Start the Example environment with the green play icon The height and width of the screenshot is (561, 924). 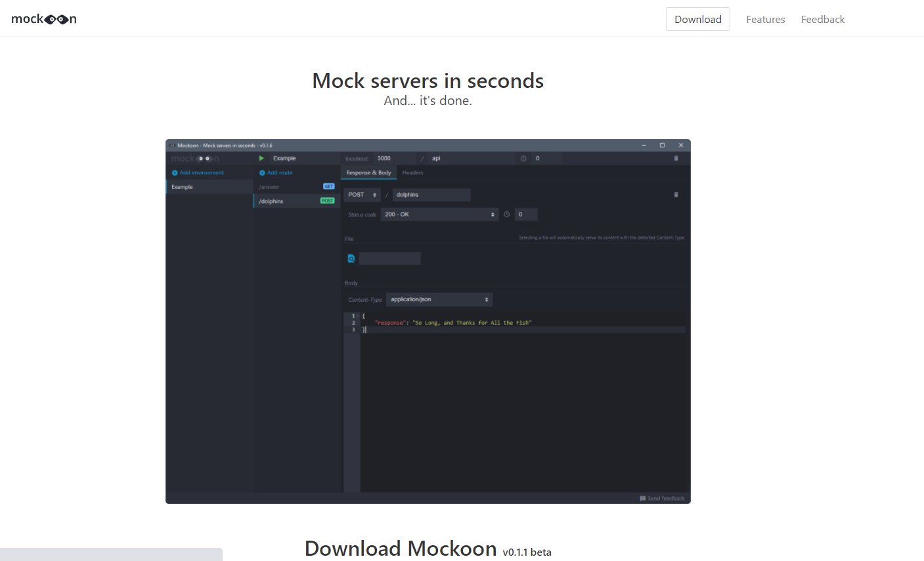261,158
